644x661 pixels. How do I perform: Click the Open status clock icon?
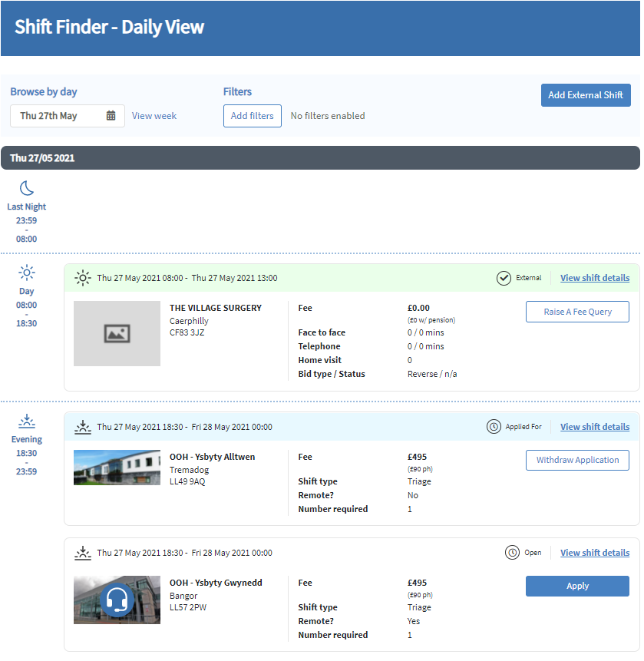(x=512, y=553)
